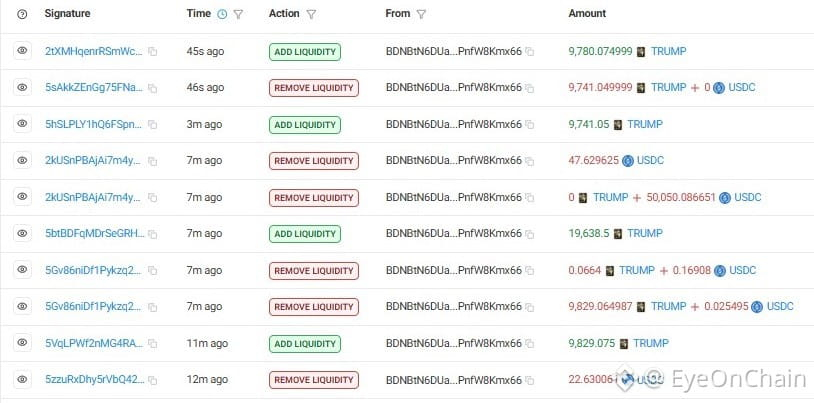Click the clock icon beside Time header
The image size is (814, 403).
point(222,15)
